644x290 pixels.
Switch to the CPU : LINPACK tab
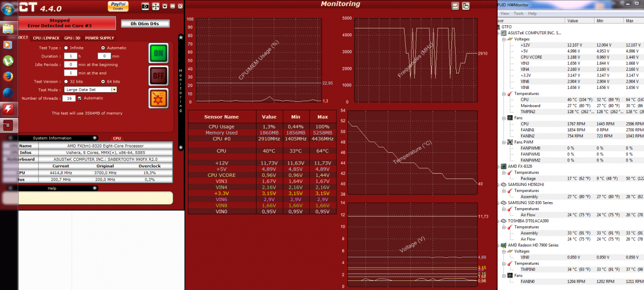pyautogui.click(x=46, y=38)
